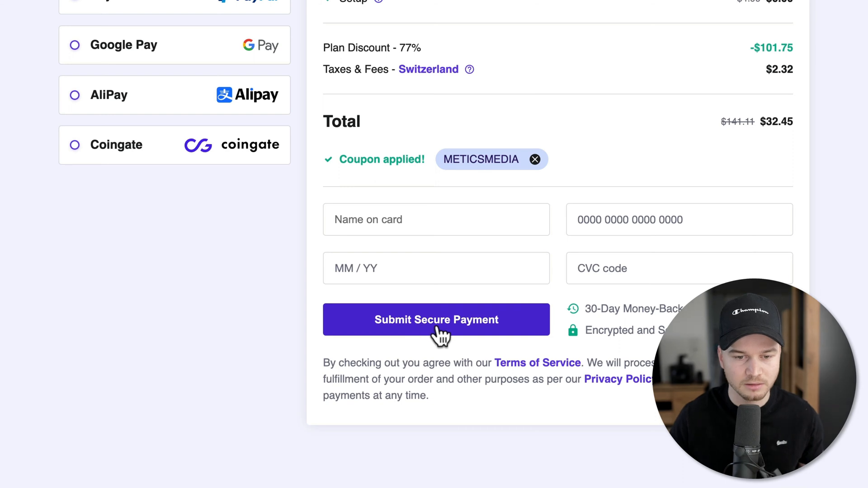Select the AliPay payment option
This screenshot has width=868, height=488.
[75, 95]
